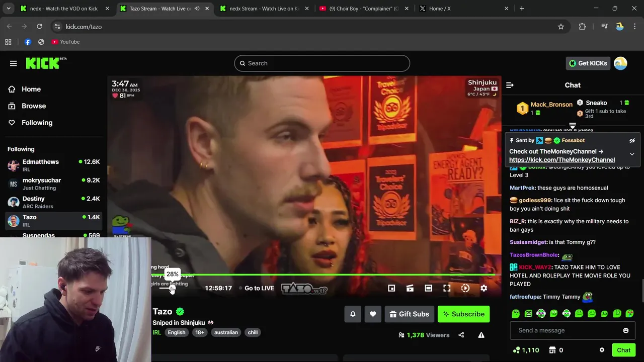Open Chrome three-dot menu
Image resolution: width=644 pixels, height=362 pixels.
634,27
